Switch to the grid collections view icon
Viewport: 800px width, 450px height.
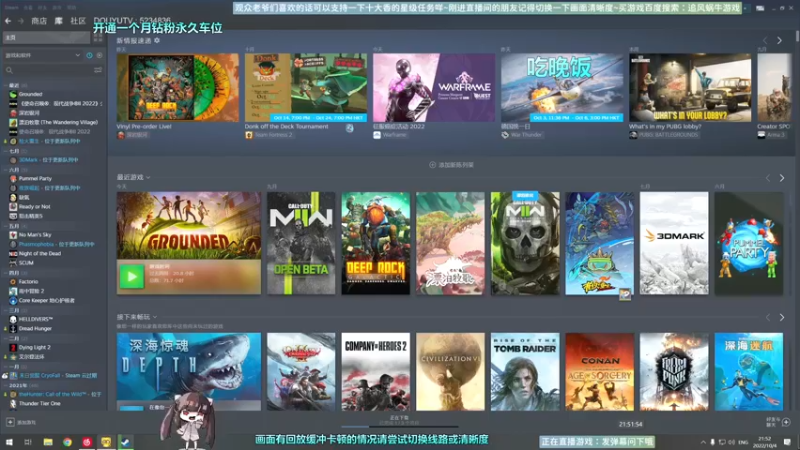[98, 38]
